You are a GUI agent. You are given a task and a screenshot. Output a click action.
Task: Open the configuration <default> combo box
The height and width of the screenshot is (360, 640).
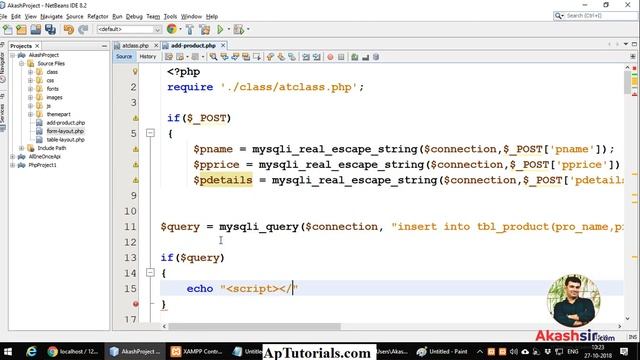[129, 29]
